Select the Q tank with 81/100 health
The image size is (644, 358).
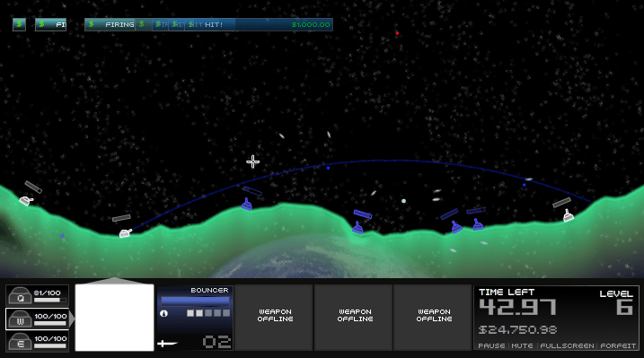pos(37,296)
